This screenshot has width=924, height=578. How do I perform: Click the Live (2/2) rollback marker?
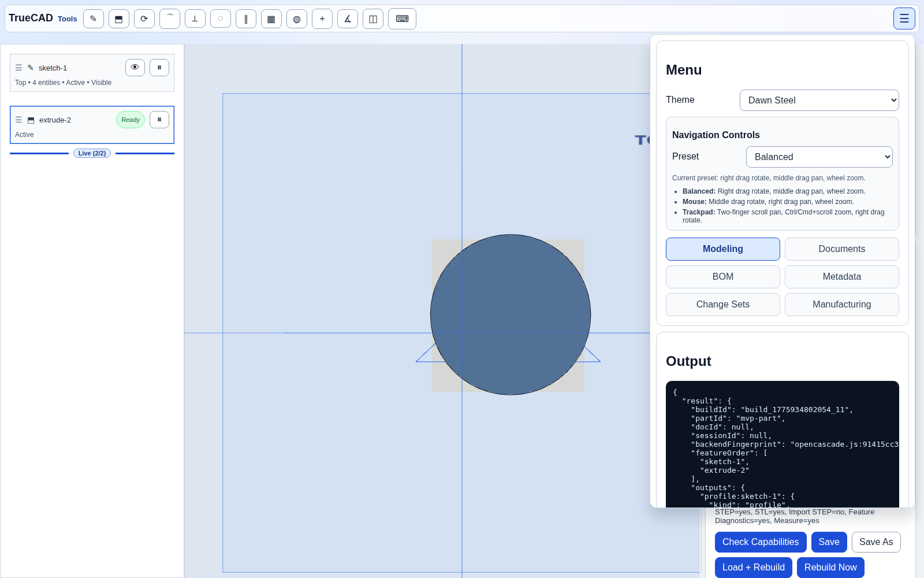point(92,153)
